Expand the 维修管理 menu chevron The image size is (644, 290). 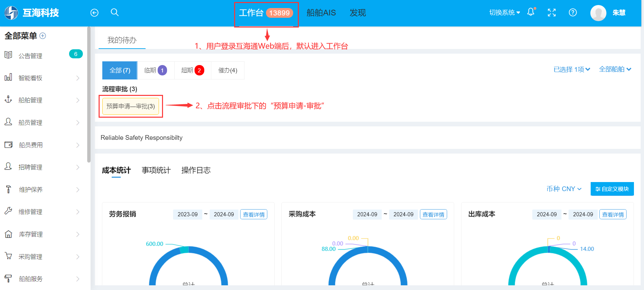(x=78, y=212)
